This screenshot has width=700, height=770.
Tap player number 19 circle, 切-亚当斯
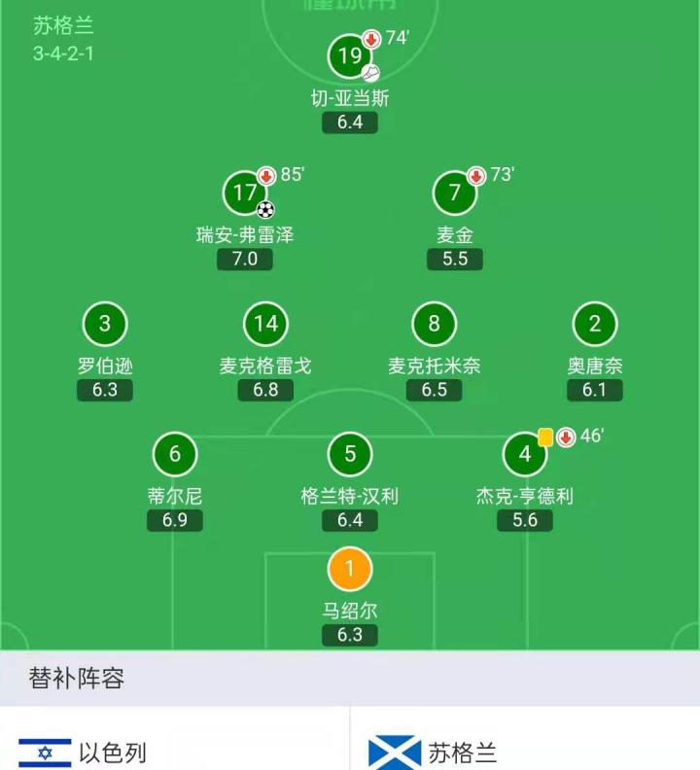(349, 56)
